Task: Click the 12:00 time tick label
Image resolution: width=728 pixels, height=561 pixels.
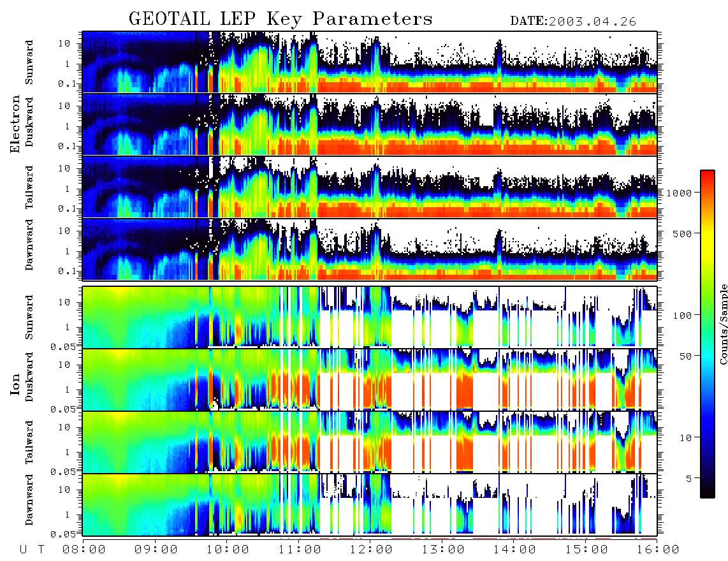Action: (x=371, y=550)
